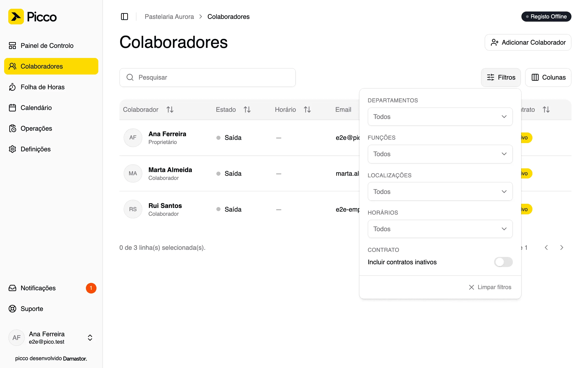
Task: Click the Registo Offline status badge
Action: [546, 17]
